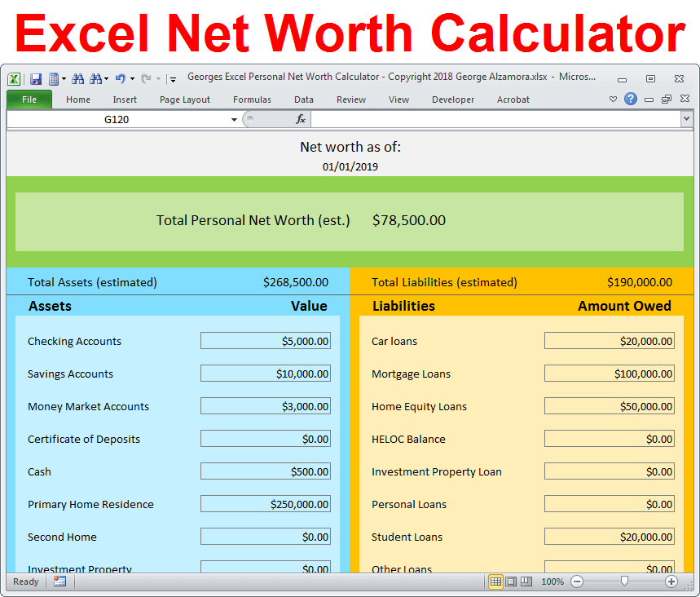Switch to the Formulas ribbon tab

[252, 99]
